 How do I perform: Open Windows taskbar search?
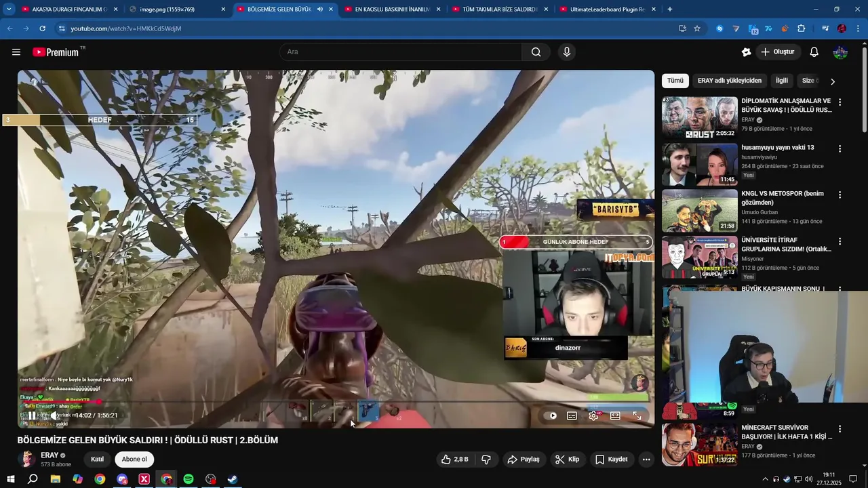coord(33,479)
